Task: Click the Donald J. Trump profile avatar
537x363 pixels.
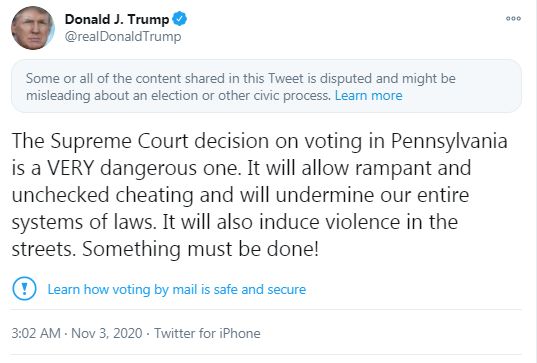Action: coord(33,28)
